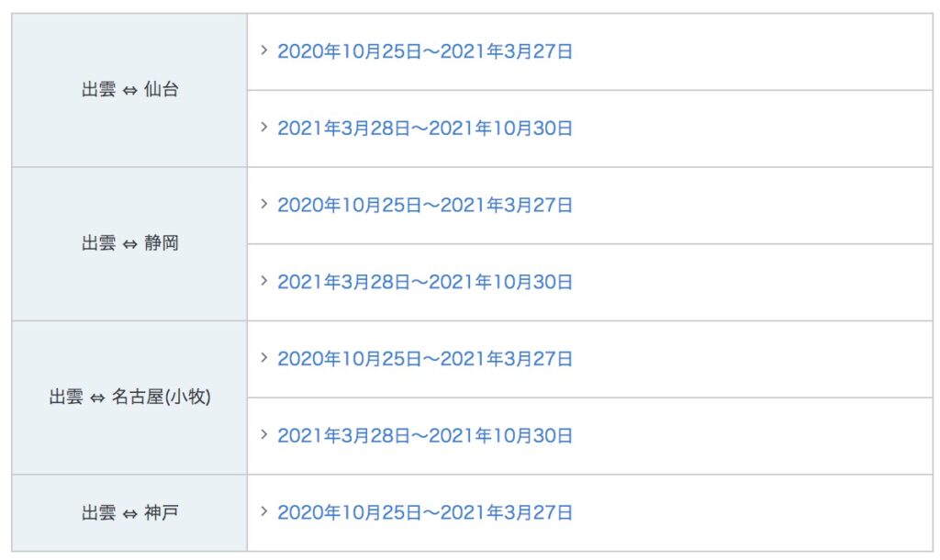The width and height of the screenshot is (940, 560).
Task: Select the 出雲 ⇔ 静岡 route header cell
Action: tap(129, 244)
